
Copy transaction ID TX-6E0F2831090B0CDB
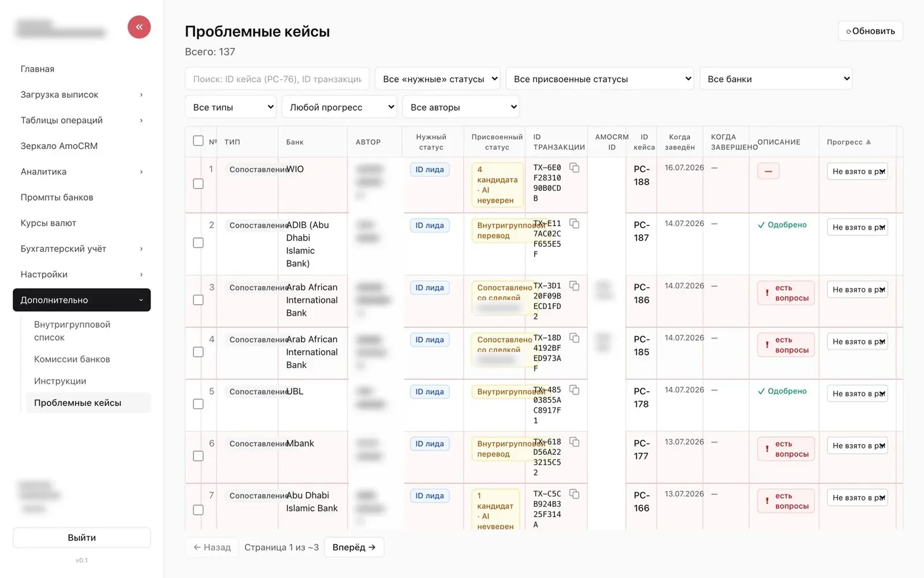pos(575,168)
